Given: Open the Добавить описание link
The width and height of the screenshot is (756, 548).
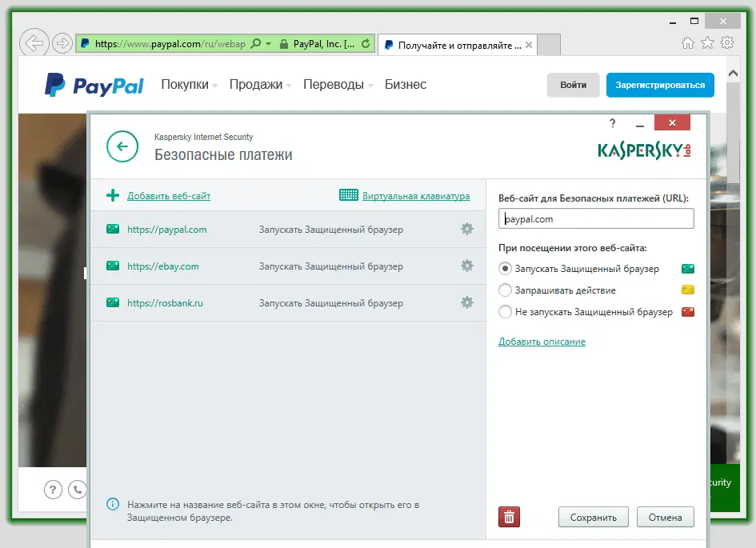Looking at the screenshot, I should (x=542, y=342).
